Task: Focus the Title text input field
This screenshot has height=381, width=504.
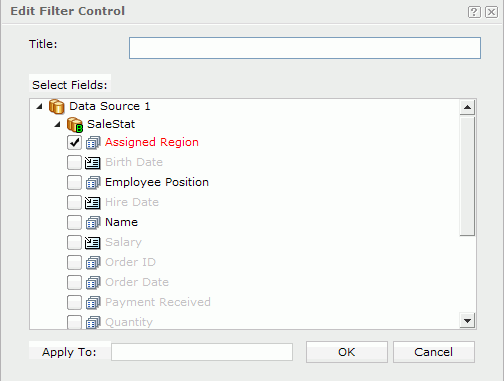Action: (305, 48)
